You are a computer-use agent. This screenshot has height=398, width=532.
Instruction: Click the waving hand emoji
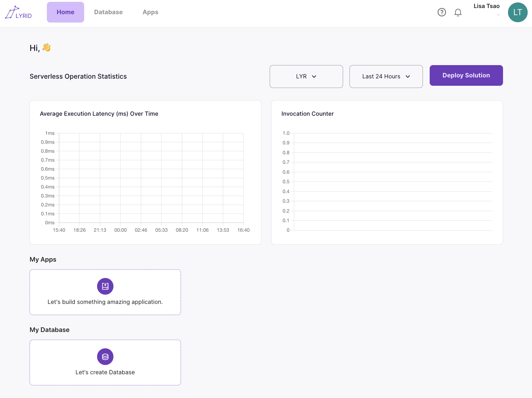47,48
